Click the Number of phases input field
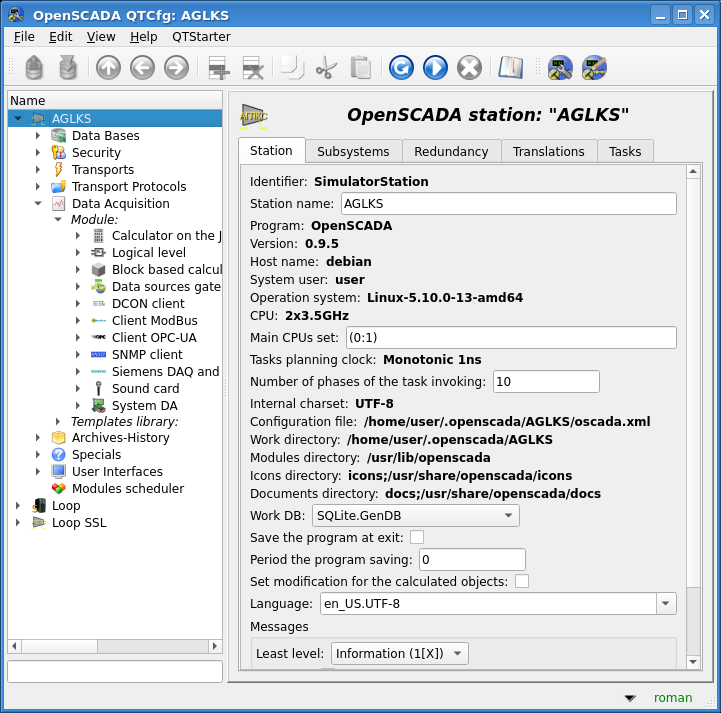 pyautogui.click(x=546, y=382)
